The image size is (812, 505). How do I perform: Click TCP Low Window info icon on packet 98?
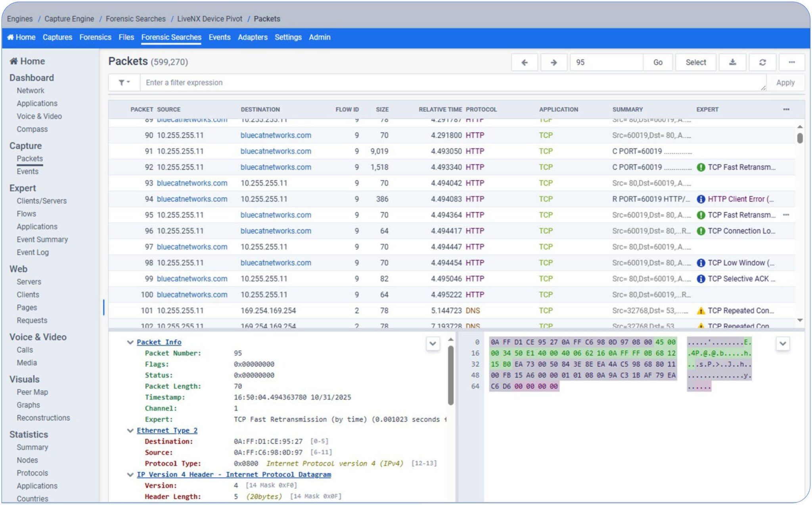701,263
